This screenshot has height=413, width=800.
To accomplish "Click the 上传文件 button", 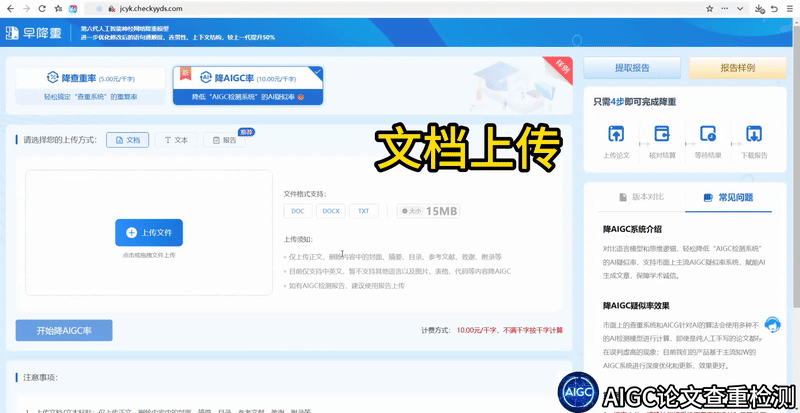I will click(x=149, y=233).
